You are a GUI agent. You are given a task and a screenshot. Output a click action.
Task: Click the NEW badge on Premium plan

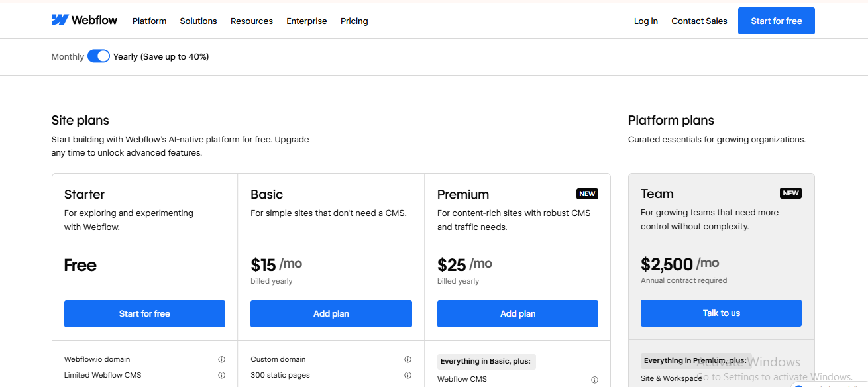click(587, 193)
